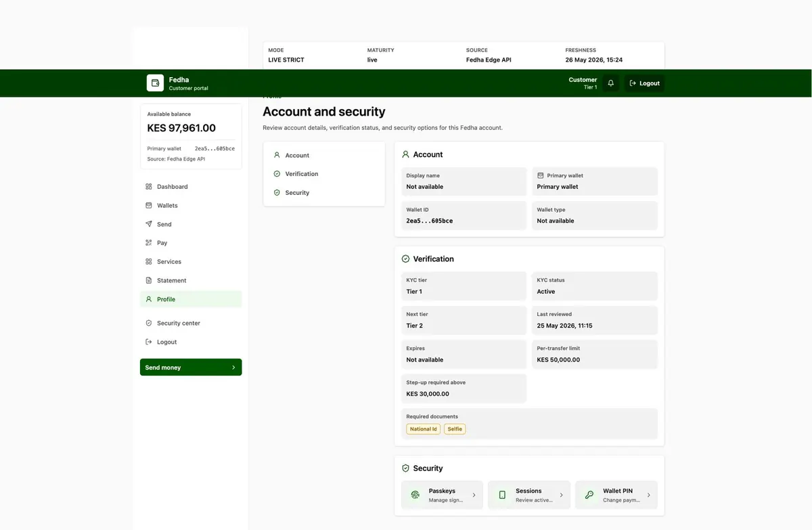Open notifications via bell icon
The image size is (812, 530).
click(610, 83)
